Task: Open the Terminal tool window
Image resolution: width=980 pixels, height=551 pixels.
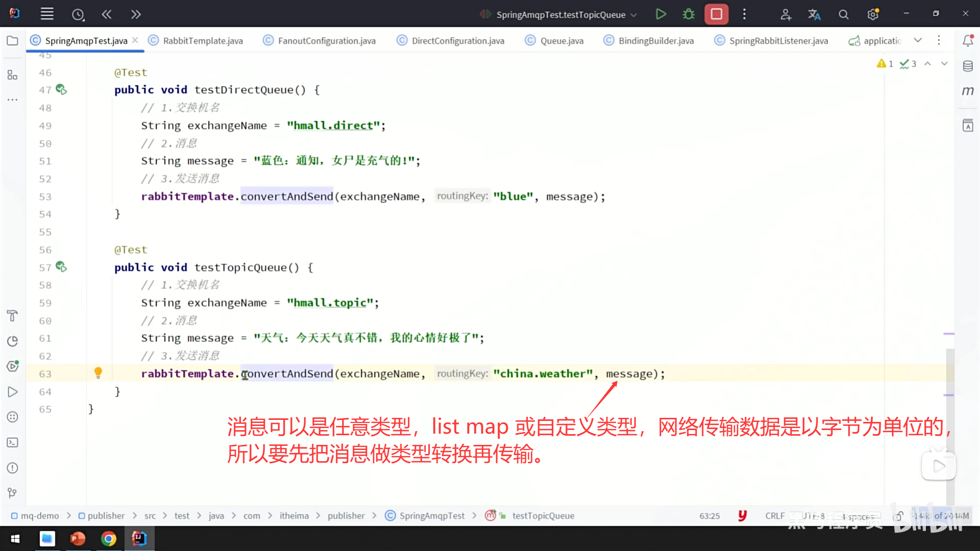Action: [13, 442]
